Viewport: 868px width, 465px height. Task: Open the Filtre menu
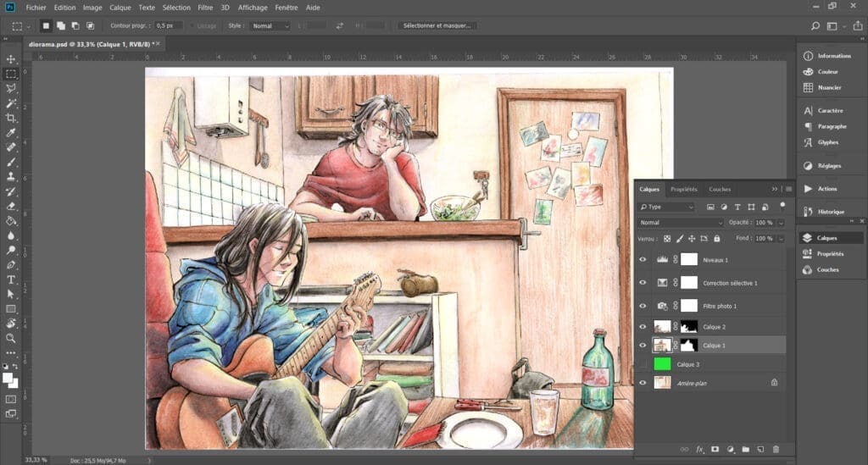point(205,8)
